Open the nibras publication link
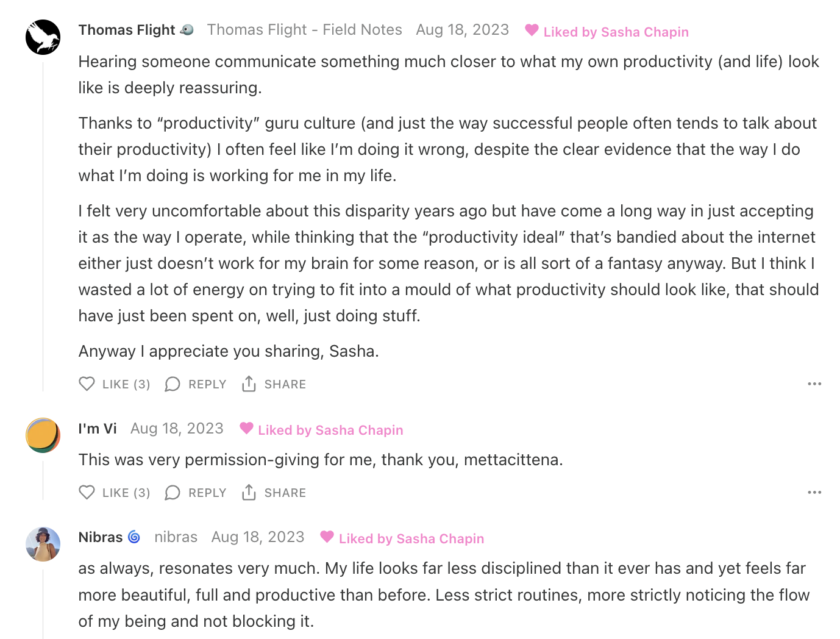 pos(176,537)
